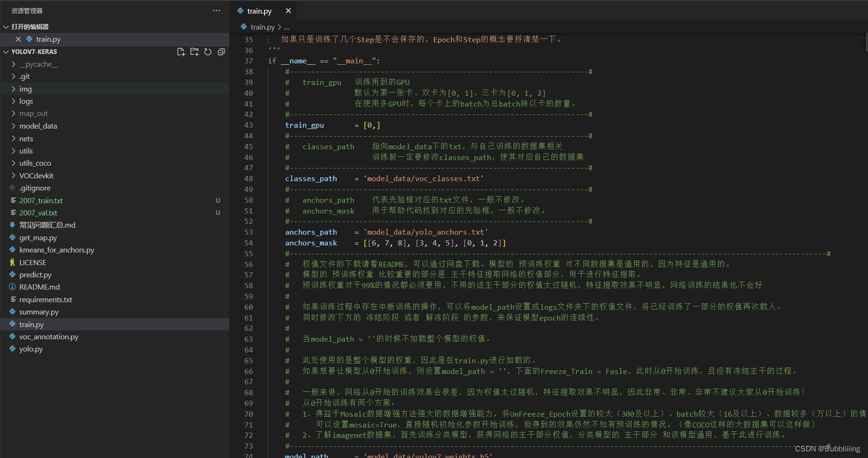Expand the img folder
The image size is (868, 458).
coord(14,89)
